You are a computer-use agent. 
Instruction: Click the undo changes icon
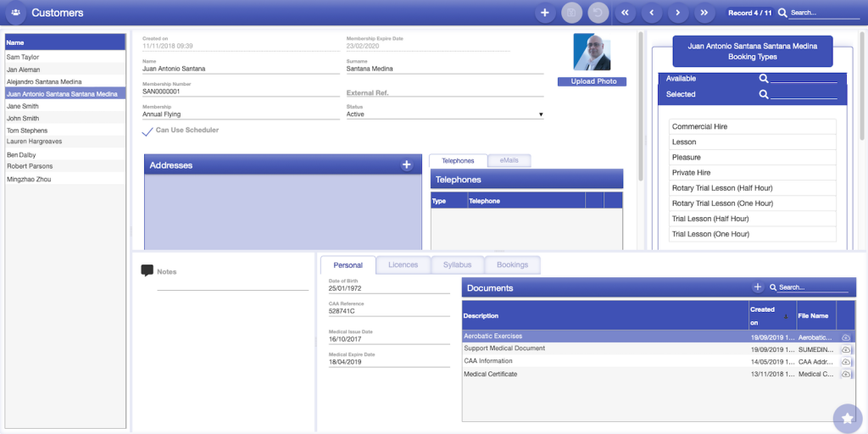(x=598, y=12)
